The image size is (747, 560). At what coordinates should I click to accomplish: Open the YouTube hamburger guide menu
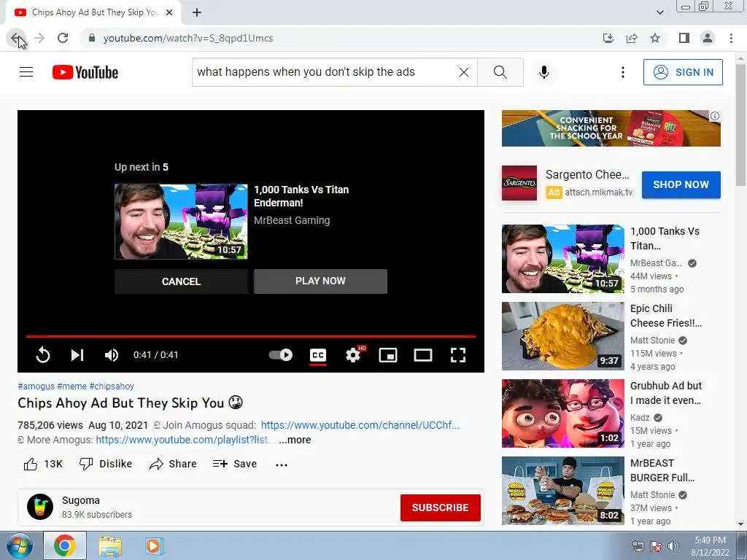[x=26, y=72]
